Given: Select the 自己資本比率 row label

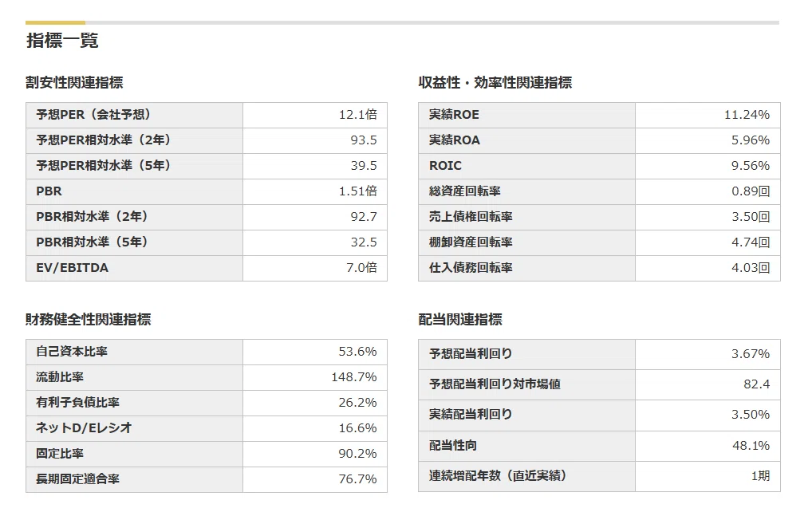Looking at the screenshot, I should pos(72,351).
